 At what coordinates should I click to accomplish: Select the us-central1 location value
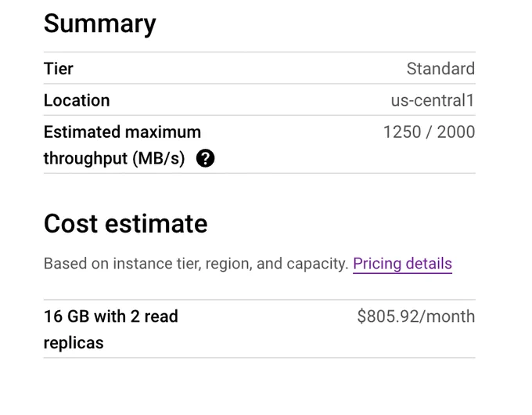point(433,100)
